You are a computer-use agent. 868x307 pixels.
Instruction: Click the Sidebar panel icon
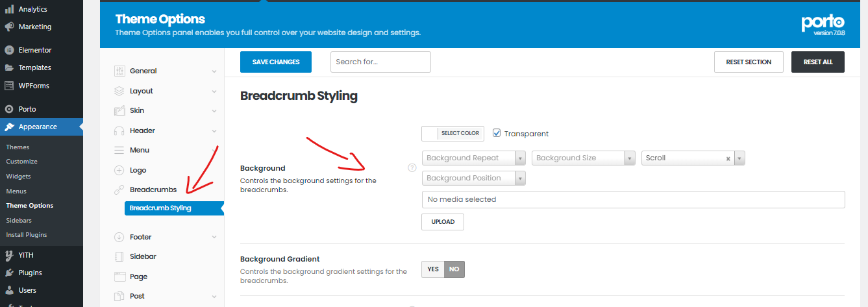point(119,256)
